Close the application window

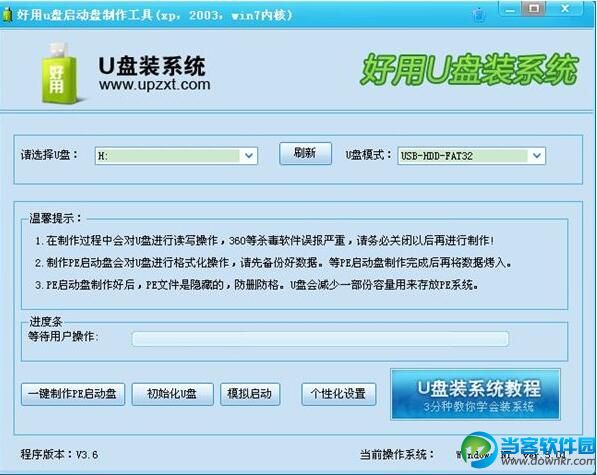click(x=565, y=9)
